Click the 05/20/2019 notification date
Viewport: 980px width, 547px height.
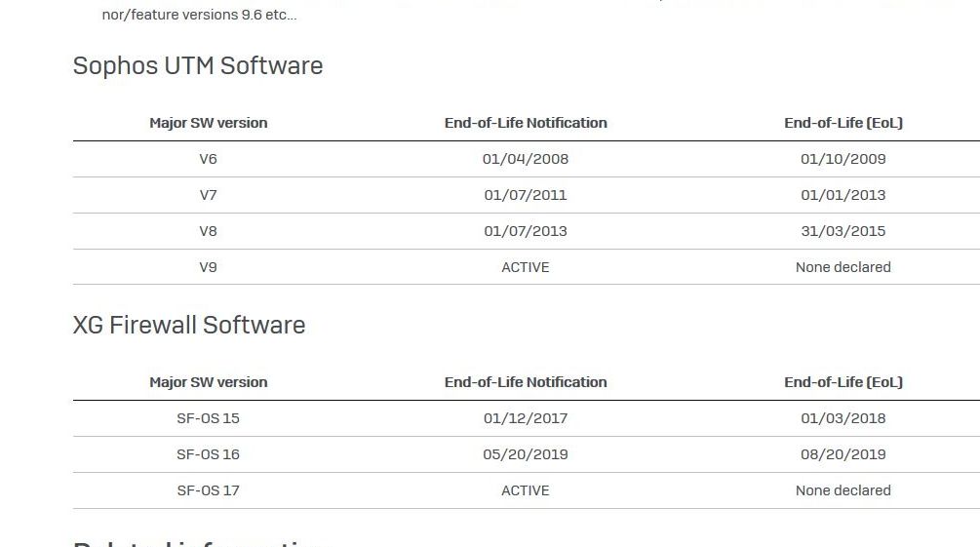coord(526,454)
